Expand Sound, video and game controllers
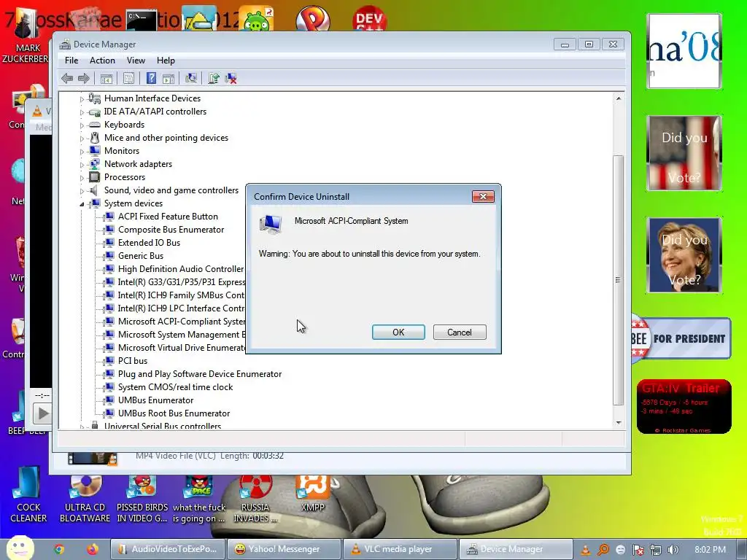 (x=82, y=191)
